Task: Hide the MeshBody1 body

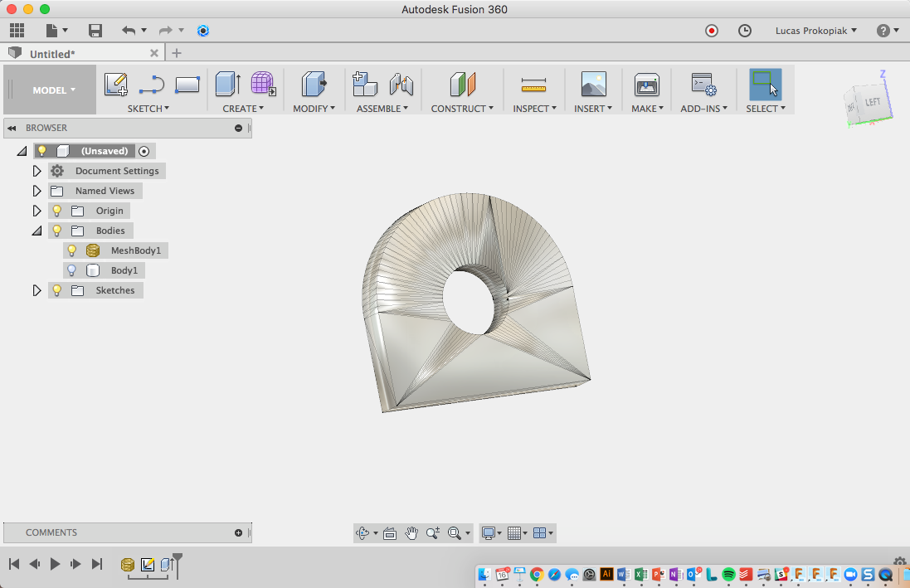Action: (71, 250)
